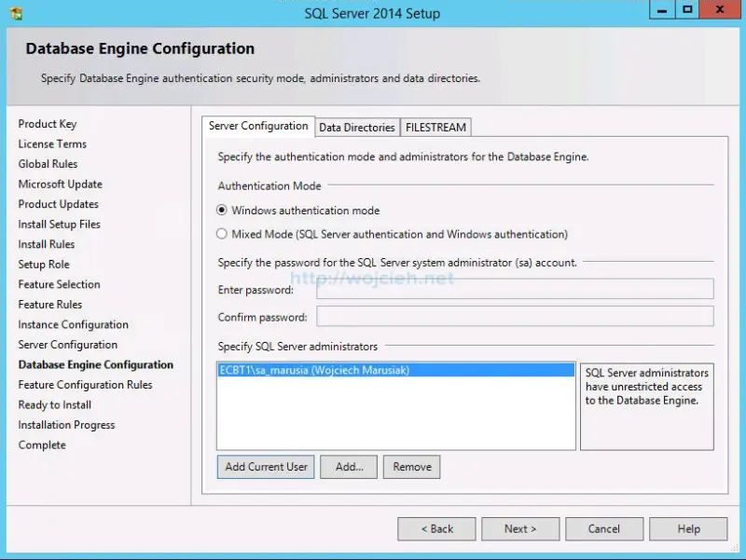
Task: Select Windows authentication mode
Action: point(221,210)
